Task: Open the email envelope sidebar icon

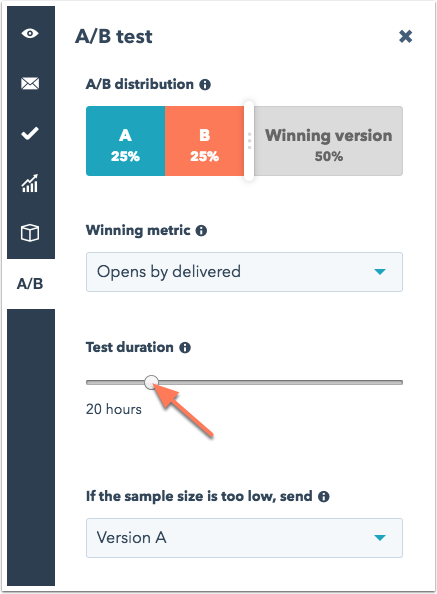Action: tap(30, 83)
